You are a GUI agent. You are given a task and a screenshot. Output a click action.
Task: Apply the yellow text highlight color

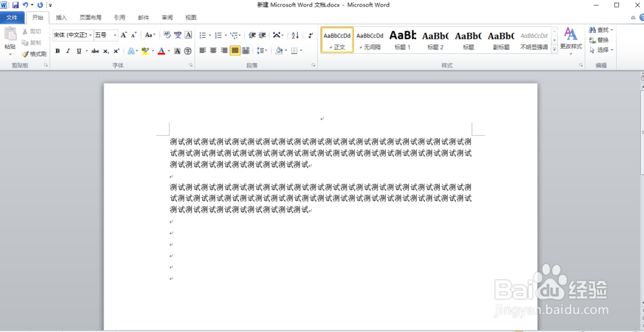click(x=145, y=51)
